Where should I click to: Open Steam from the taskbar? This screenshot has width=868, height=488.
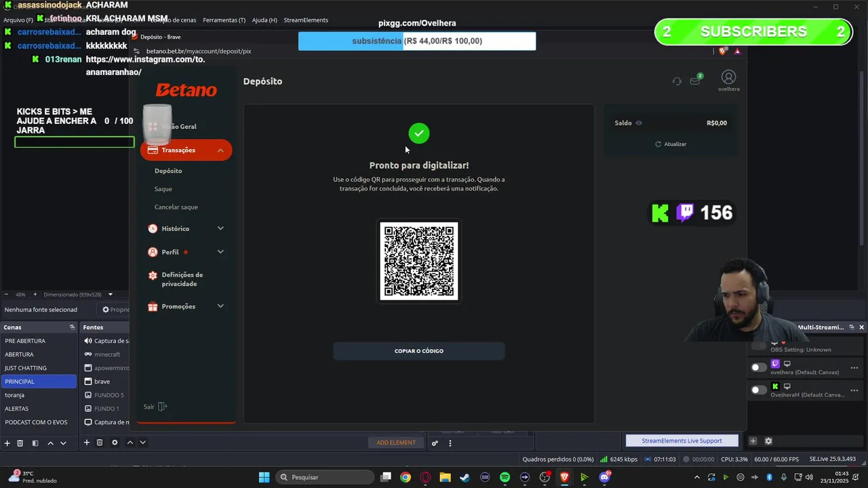[465, 477]
